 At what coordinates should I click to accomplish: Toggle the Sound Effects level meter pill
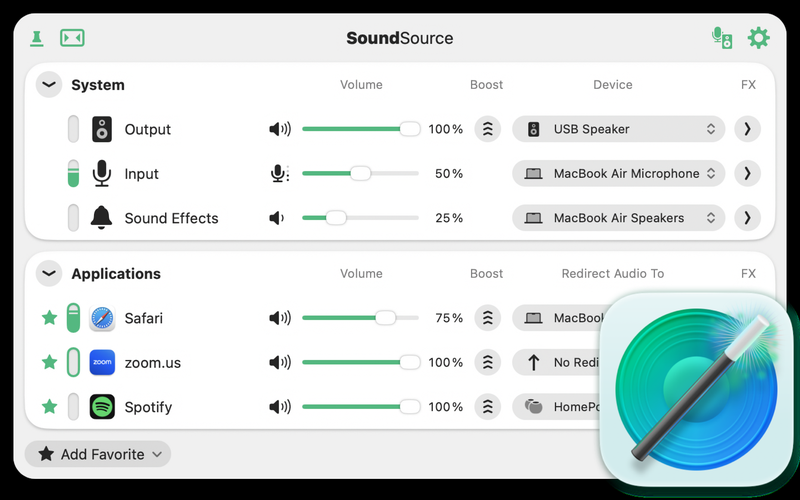[x=73, y=218]
